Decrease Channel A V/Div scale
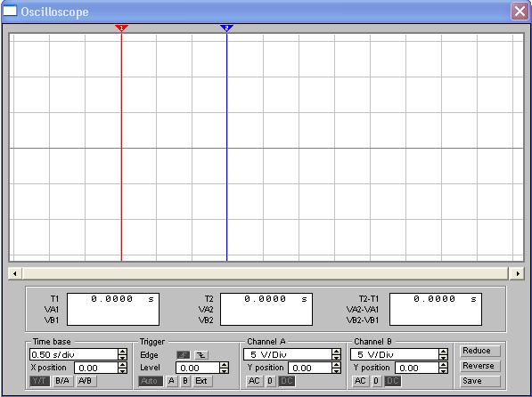 pos(336,357)
